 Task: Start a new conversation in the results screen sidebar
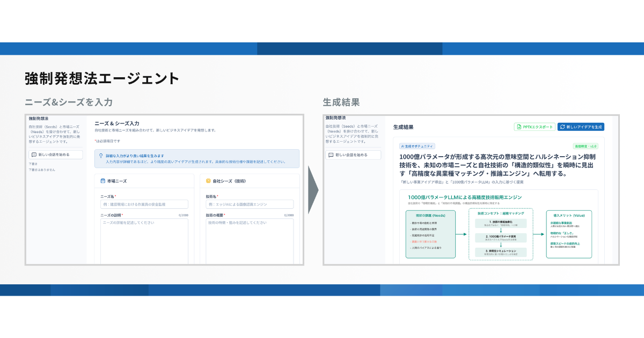[x=353, y=155]
